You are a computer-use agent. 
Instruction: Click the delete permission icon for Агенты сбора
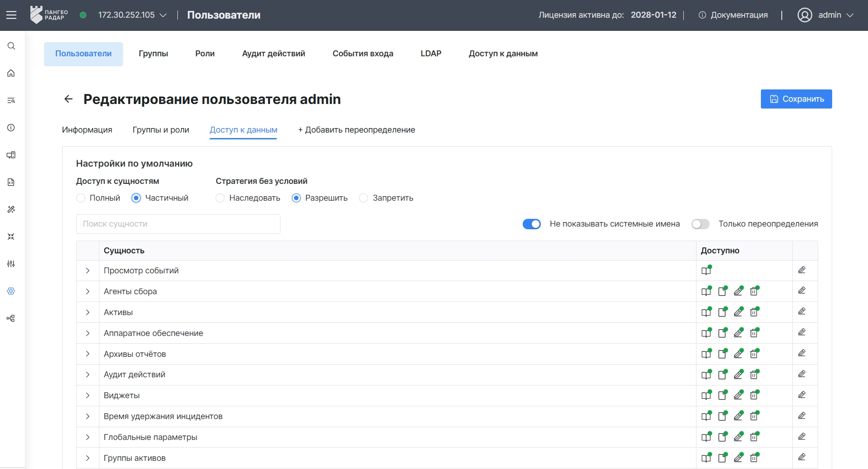(755, 291)
